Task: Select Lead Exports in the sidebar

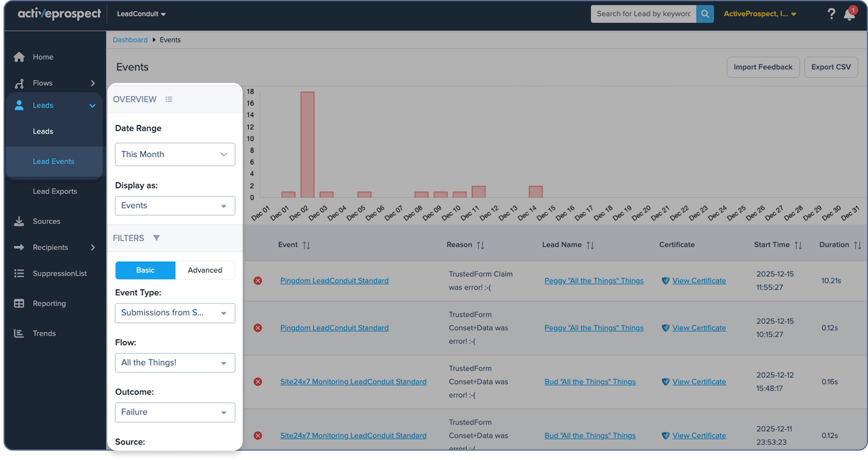Action: pos(55,191)
